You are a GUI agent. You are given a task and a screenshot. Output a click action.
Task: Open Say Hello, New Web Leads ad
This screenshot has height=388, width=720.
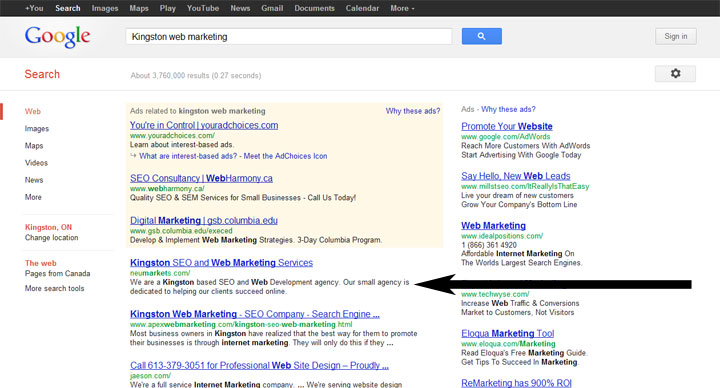coord(516,176)
